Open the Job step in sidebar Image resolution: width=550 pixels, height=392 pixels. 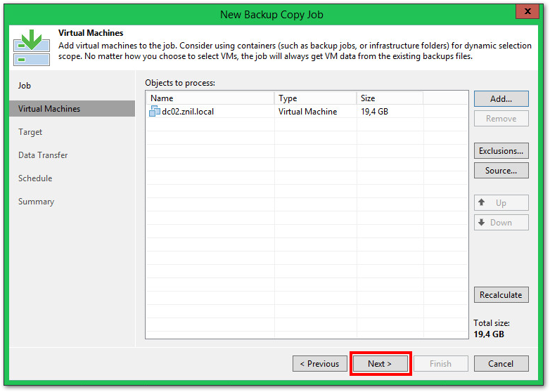point(25,86)
